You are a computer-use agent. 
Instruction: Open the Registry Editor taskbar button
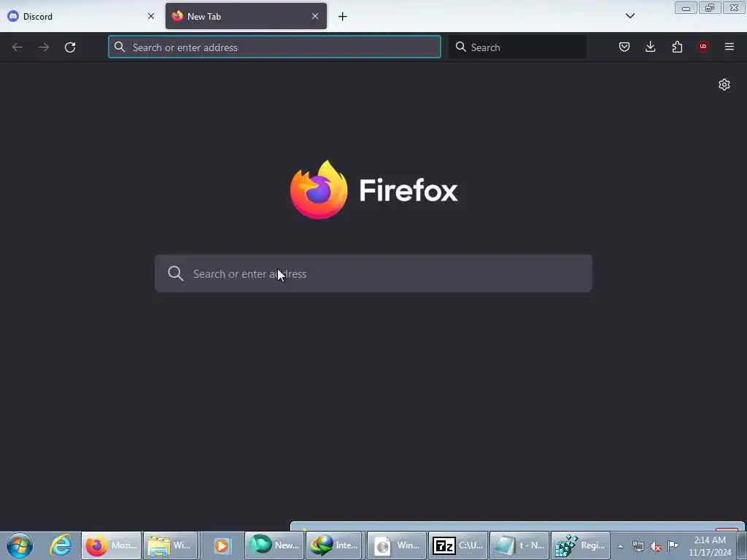point(580,545)
